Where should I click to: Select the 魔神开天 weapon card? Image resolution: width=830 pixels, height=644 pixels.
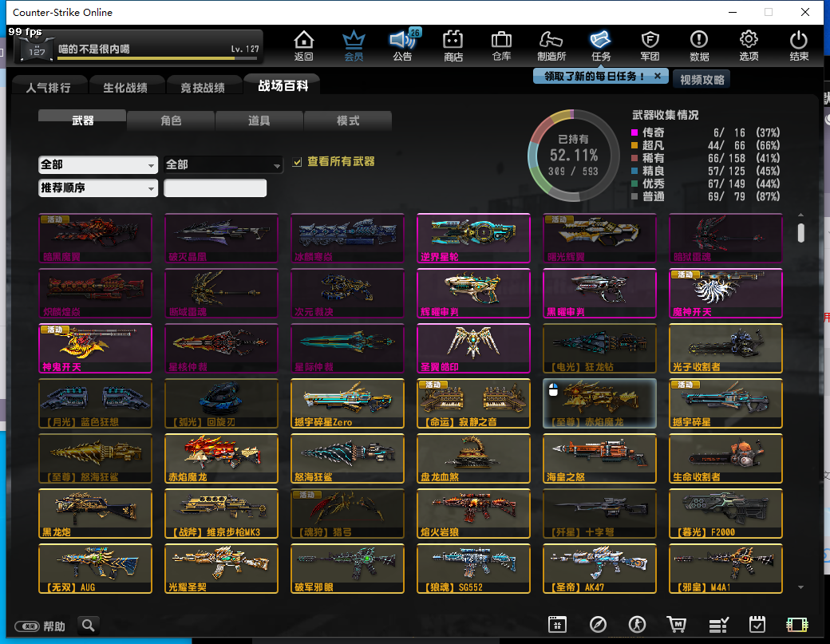[725, 293]
